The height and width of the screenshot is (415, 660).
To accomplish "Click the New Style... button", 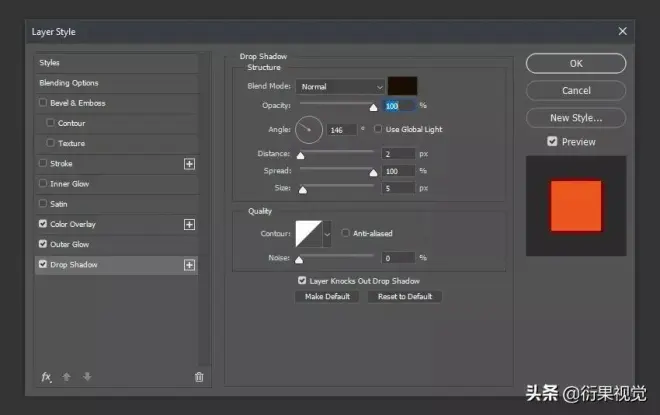I will (x=576, y=118).
